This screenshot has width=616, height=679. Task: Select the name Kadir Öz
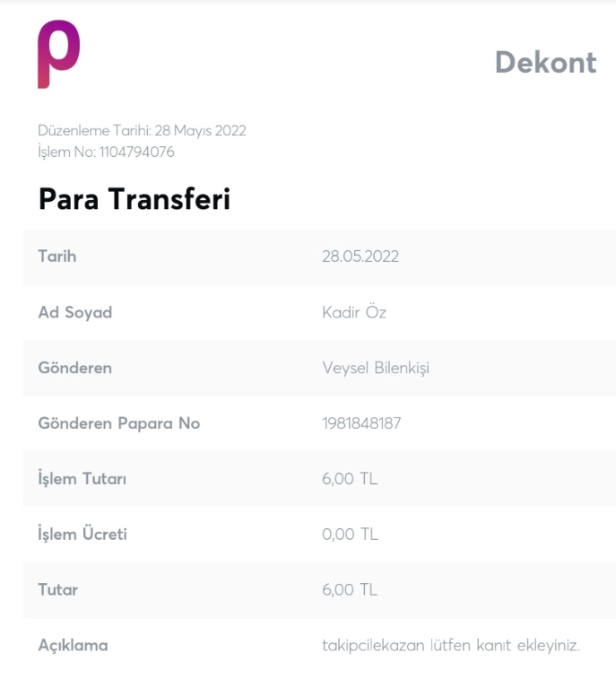(354, 312)
